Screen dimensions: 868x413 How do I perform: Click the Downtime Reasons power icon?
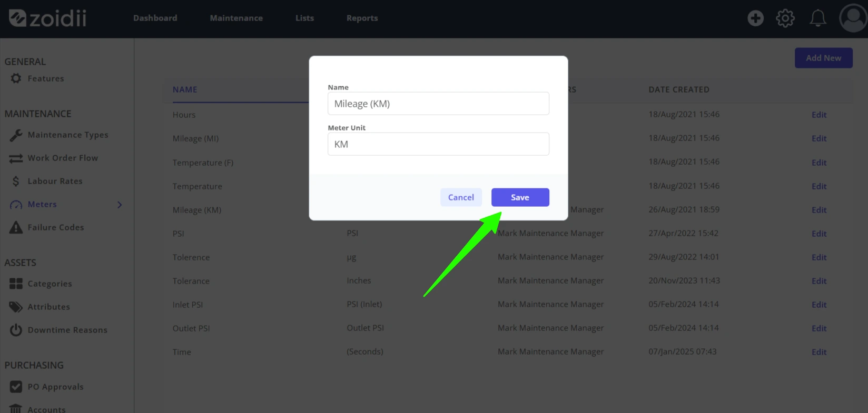(16, 330)
